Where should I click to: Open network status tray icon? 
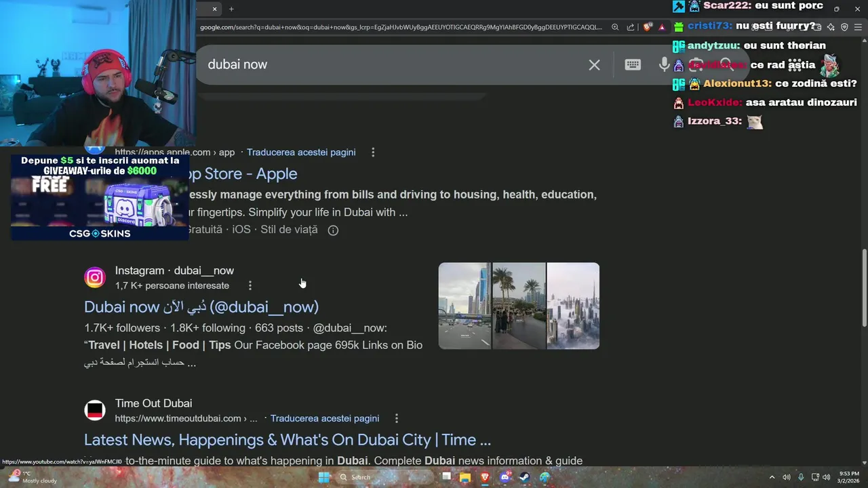coord(815,477)
